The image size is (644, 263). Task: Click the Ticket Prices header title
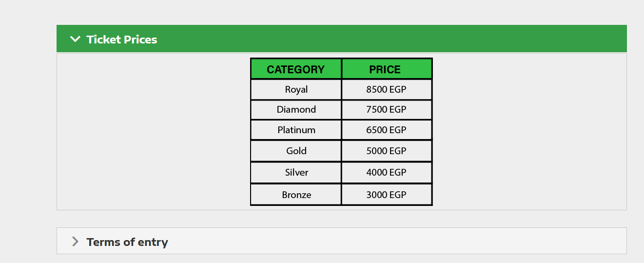pos(122,40)
